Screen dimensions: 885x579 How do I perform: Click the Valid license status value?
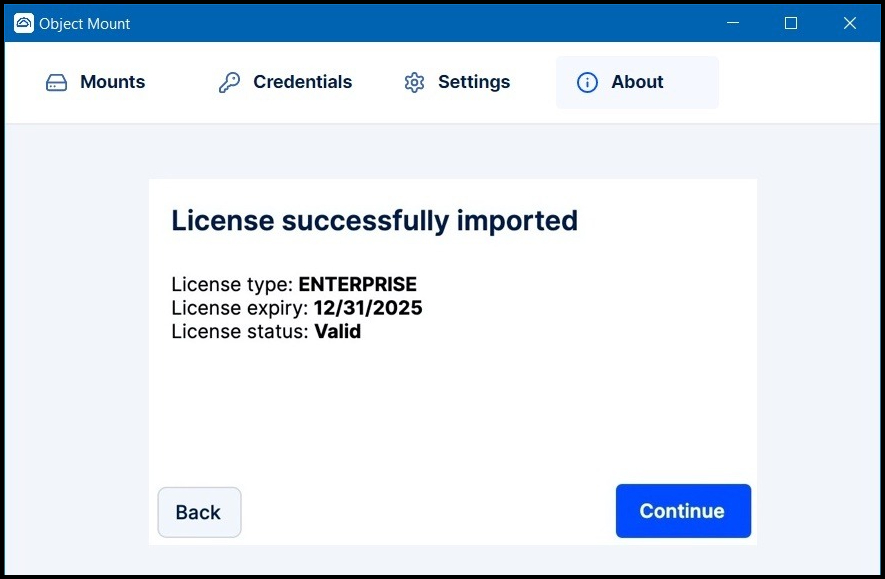(x=337, y=331)
